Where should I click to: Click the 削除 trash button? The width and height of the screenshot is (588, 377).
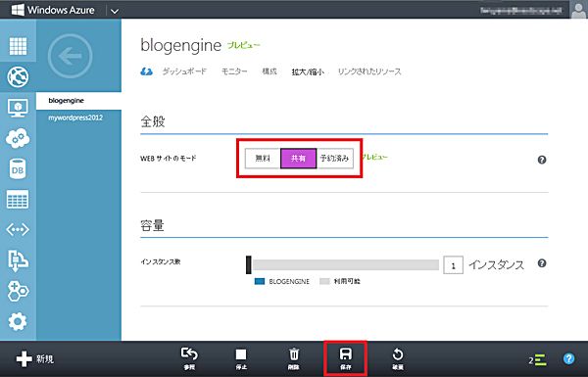point(294,358)
